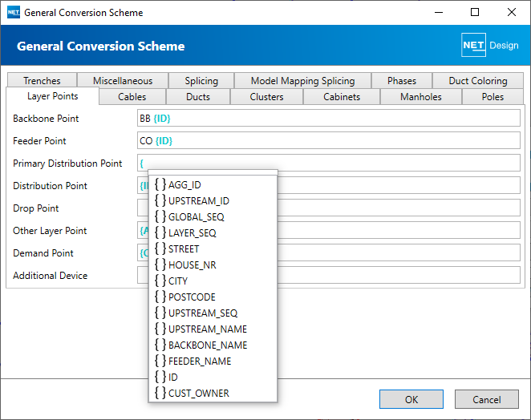This screenshot has height=420, width=531.
Task: Switch to the Manholes tab
Action: 421,97
